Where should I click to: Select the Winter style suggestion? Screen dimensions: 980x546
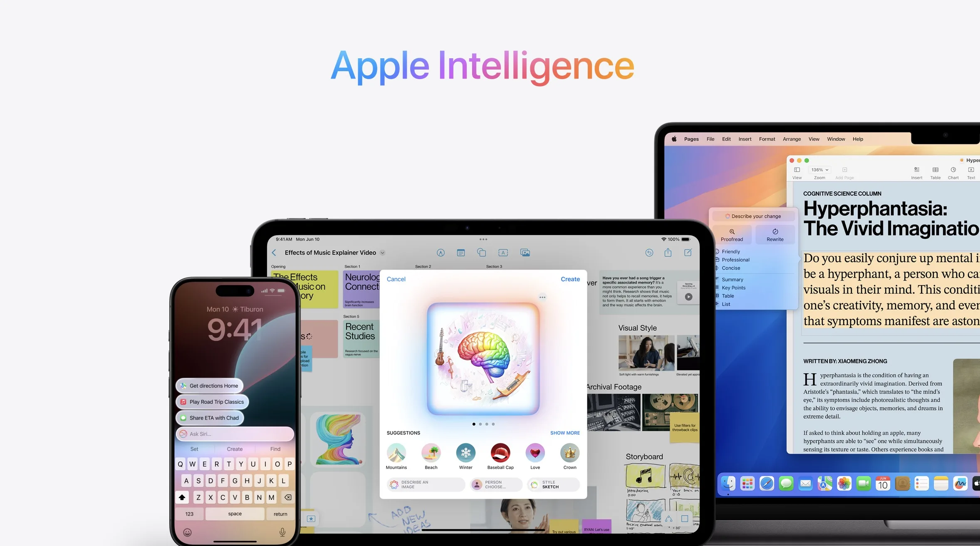pos(465,452)
